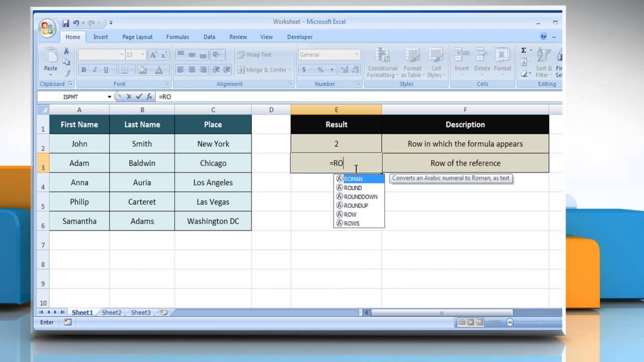Toggle Wrap Text for the cell
The image size is (644, 362).
[x=255, y=55]
